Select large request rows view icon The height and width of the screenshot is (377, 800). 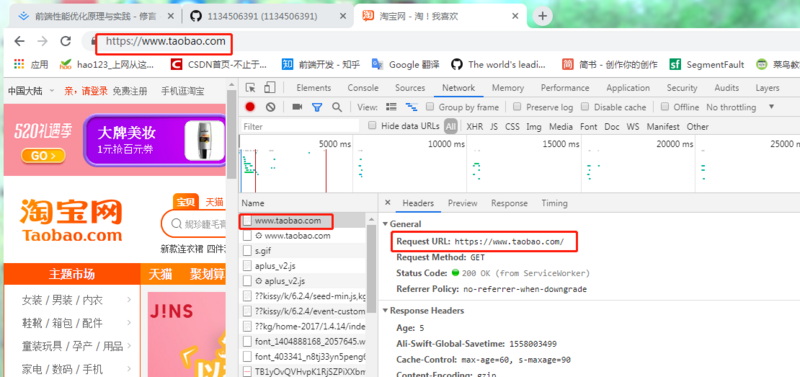(391, 107)
